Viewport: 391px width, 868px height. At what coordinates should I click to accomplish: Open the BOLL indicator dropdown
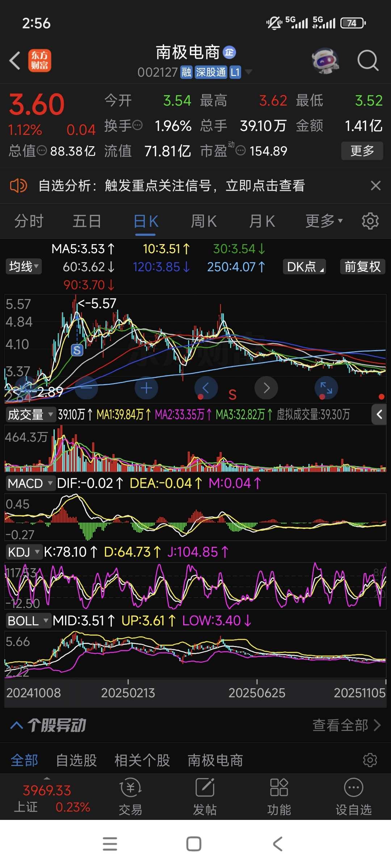coord(28,621)
